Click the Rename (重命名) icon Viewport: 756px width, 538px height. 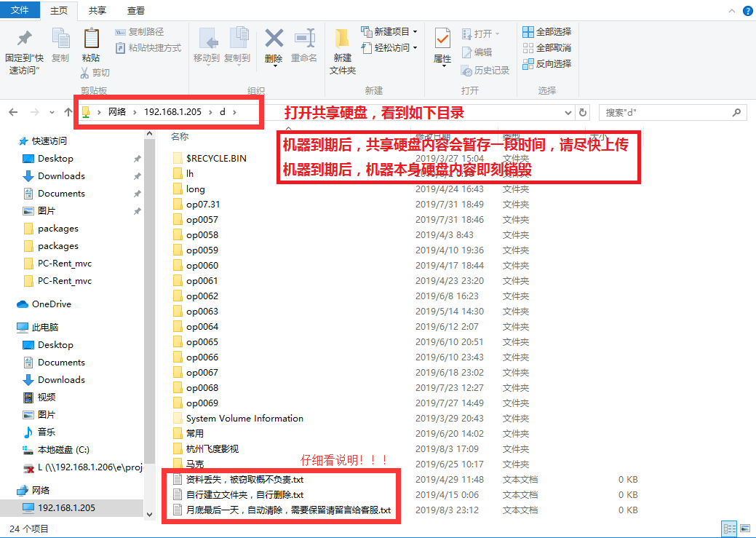point(305,39)
